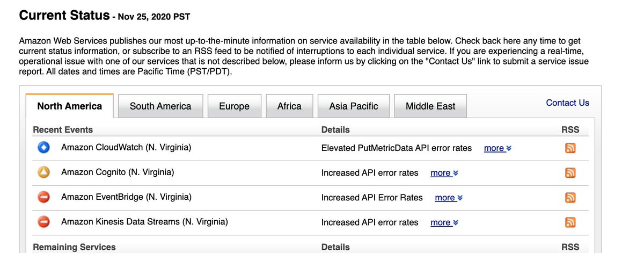This screenshot has height=253, width=644.
Task: Click the 'Nov 25, 2020 PST' date text
Action: tap(155, 17)
